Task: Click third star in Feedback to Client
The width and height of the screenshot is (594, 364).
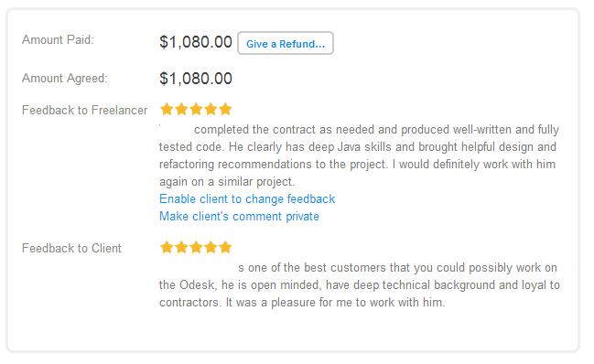Action: click(x=196, y=248)
